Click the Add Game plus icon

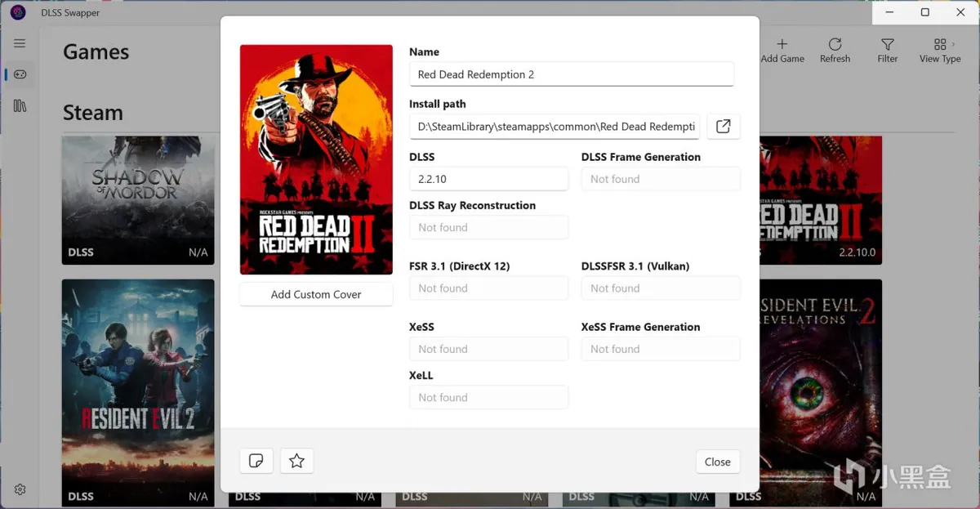pos(782,50)
